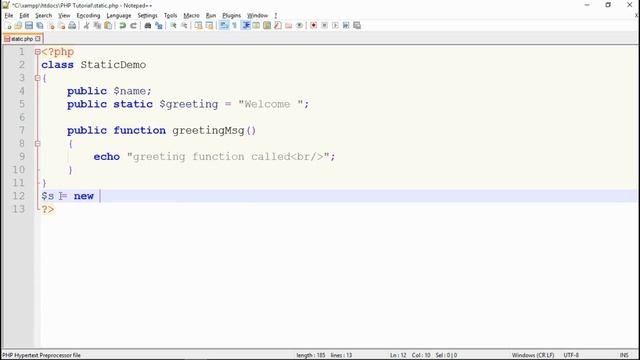Open the Plugins menu
The height and width of the screenshot is (360, 640).
click(231, 16)
